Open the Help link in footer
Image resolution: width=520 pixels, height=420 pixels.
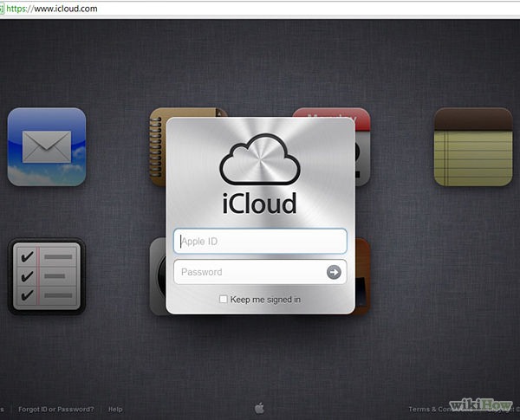[115, 409]
